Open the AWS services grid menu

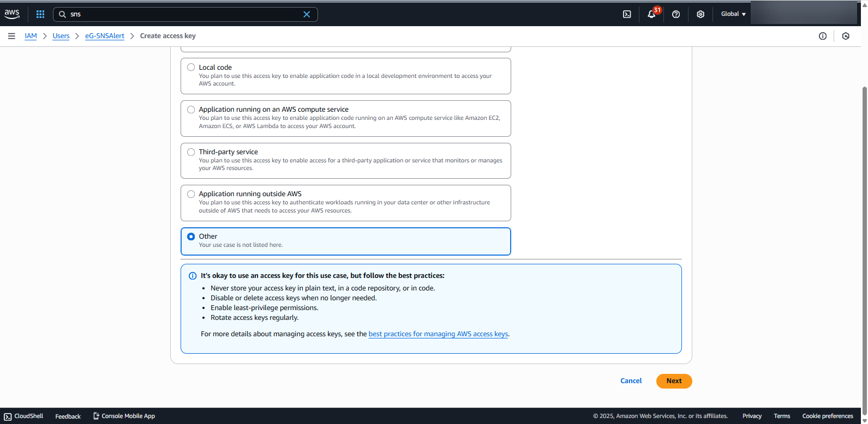click(x=40, y=14)
